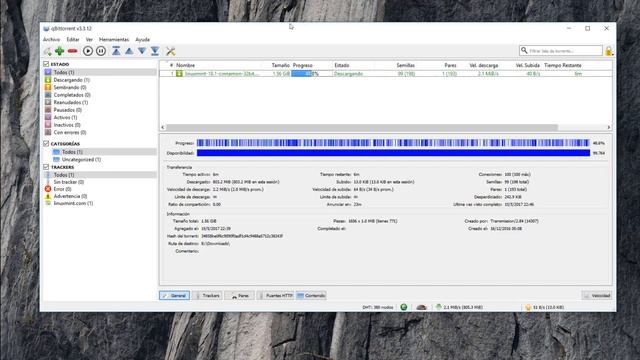Sort by the Vel. descarga column header
Viewport: 640px width, 360px height.
(484, 65)
